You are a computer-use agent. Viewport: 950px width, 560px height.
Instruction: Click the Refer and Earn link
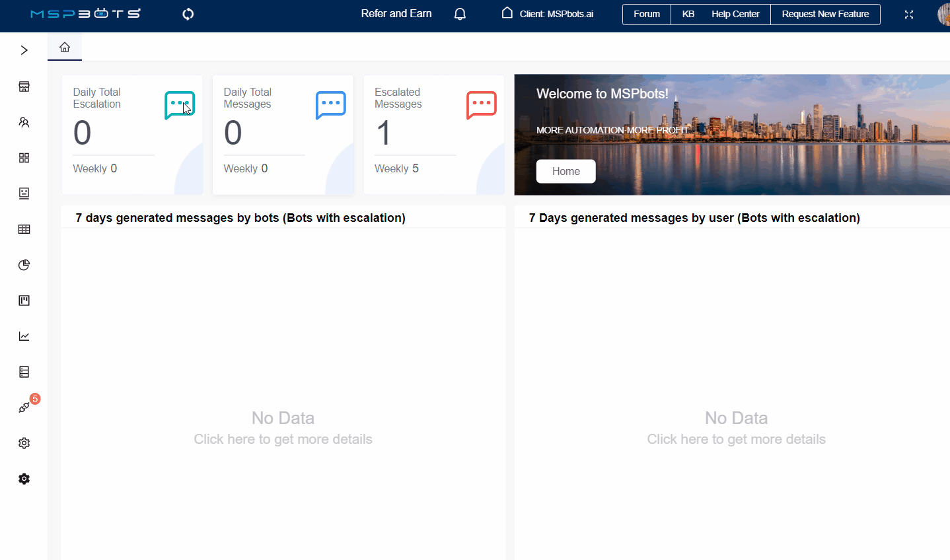tap(396, 14)
